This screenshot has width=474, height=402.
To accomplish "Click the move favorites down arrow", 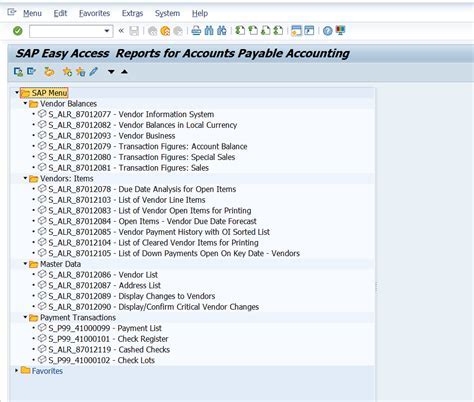I will pyautogui.click(x=111, y=72).
